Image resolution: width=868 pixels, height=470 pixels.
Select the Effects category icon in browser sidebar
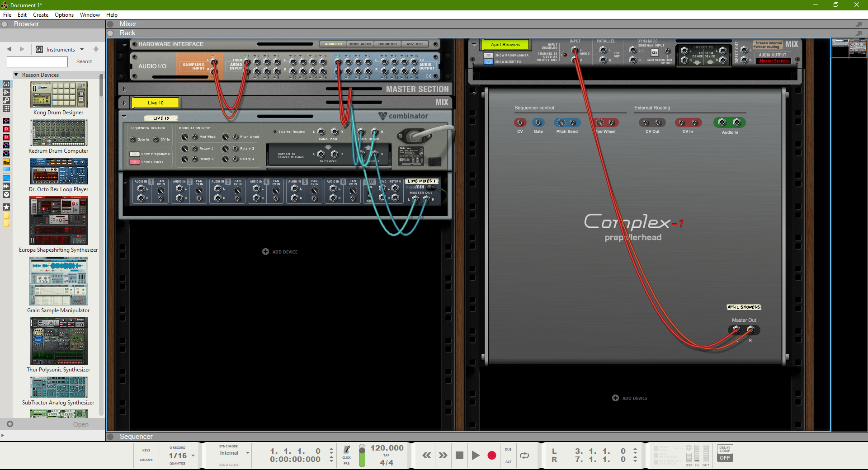point(6,92)
